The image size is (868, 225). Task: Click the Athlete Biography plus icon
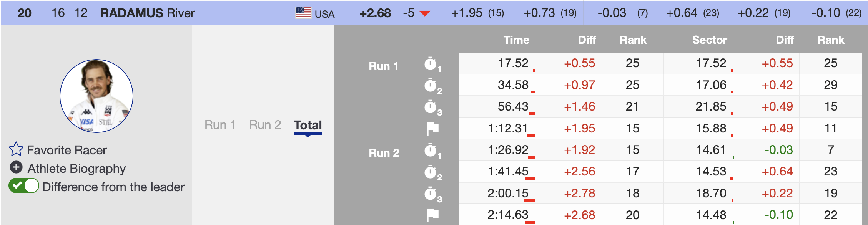point(16,168)
